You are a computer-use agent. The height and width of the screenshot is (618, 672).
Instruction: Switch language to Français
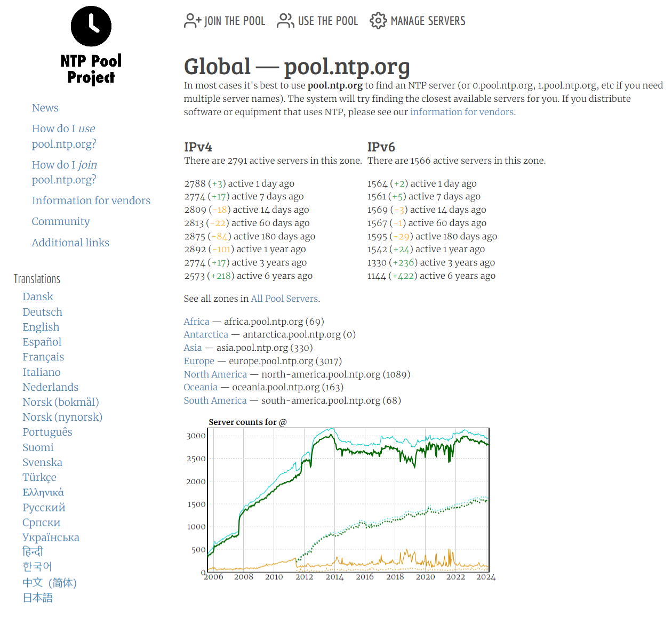(x=43, y=357)
